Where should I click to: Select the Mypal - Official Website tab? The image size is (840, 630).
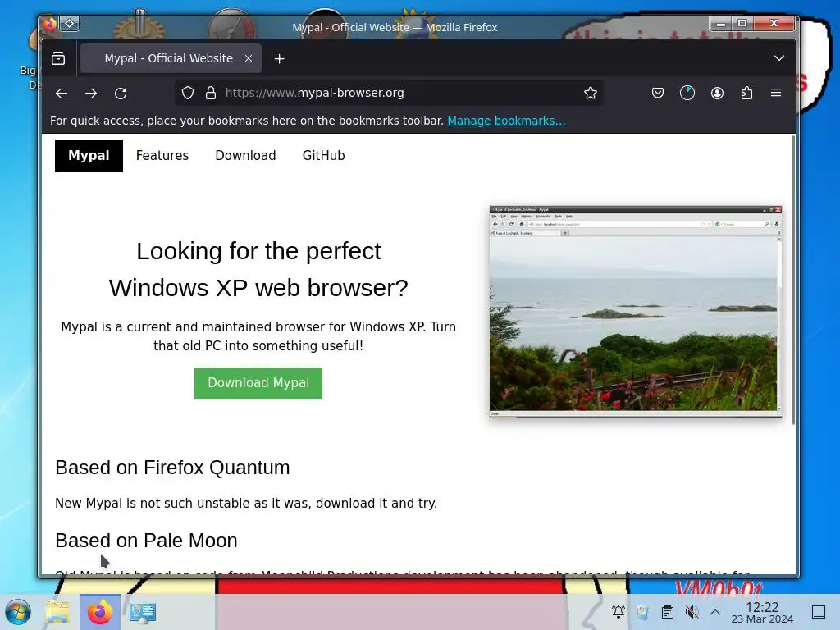(171, 58)
